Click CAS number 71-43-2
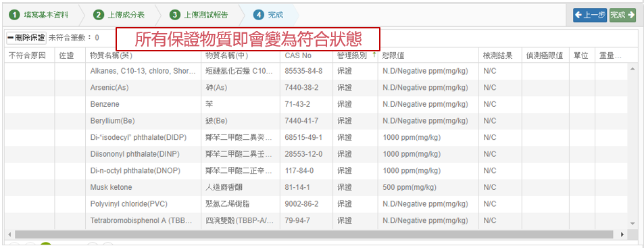Viewport: 644px width, 248px height. tap(297, 104)
